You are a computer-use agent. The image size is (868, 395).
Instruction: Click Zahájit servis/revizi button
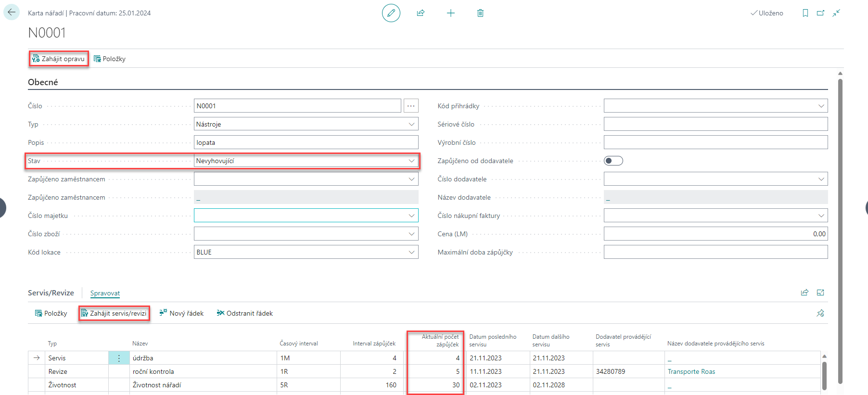coord(114,313)
